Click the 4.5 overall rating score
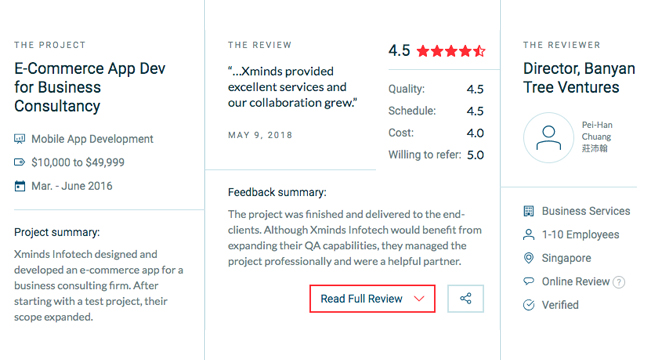Viewport: 650px width, 360px height. (399, 51)
